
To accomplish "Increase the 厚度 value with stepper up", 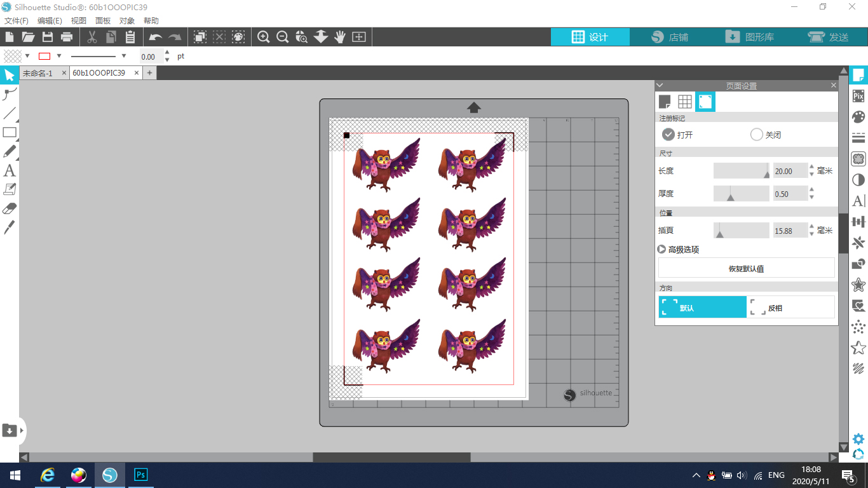I will pyautogui.click(x=811, y=190).
